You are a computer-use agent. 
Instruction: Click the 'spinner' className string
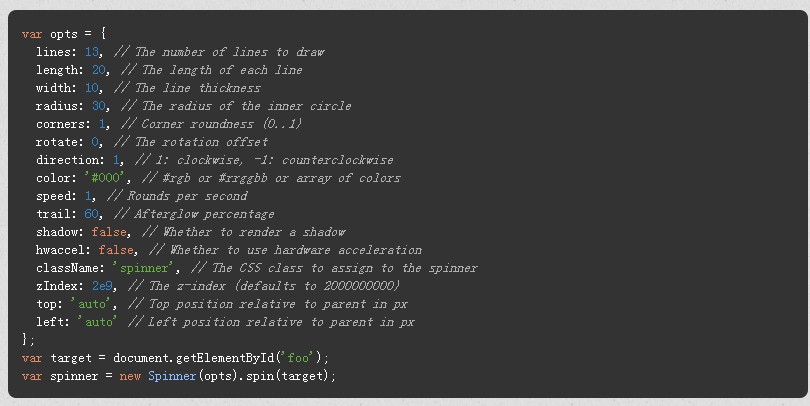pos(147,268)
